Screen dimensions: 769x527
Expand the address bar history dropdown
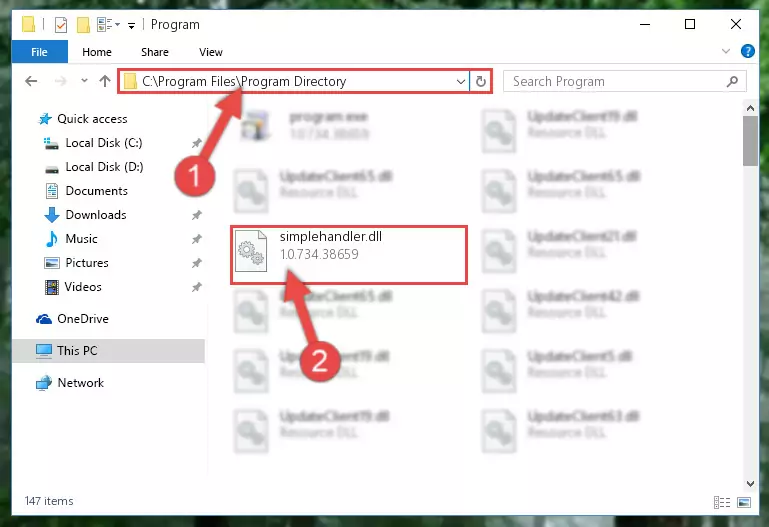pyautogui.click(x=461, y=81)
